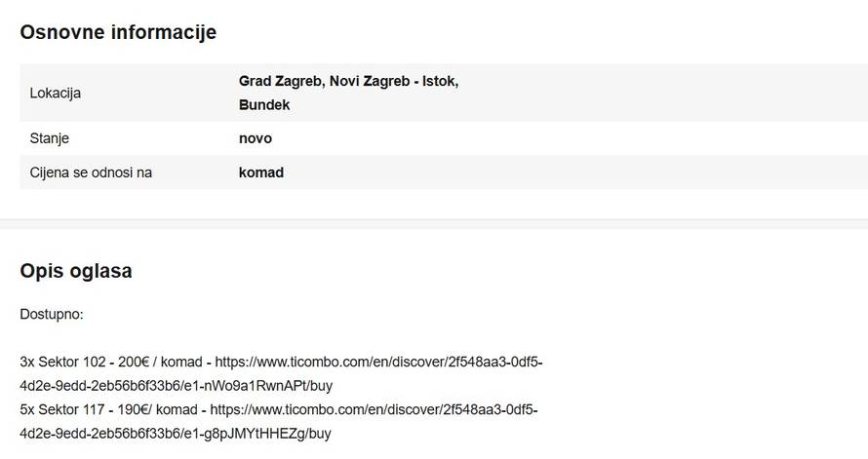Click the Osnovne informacije heading
Image resolution: width=868 pixels, height=459 pixels.
(x=118, y=32)
